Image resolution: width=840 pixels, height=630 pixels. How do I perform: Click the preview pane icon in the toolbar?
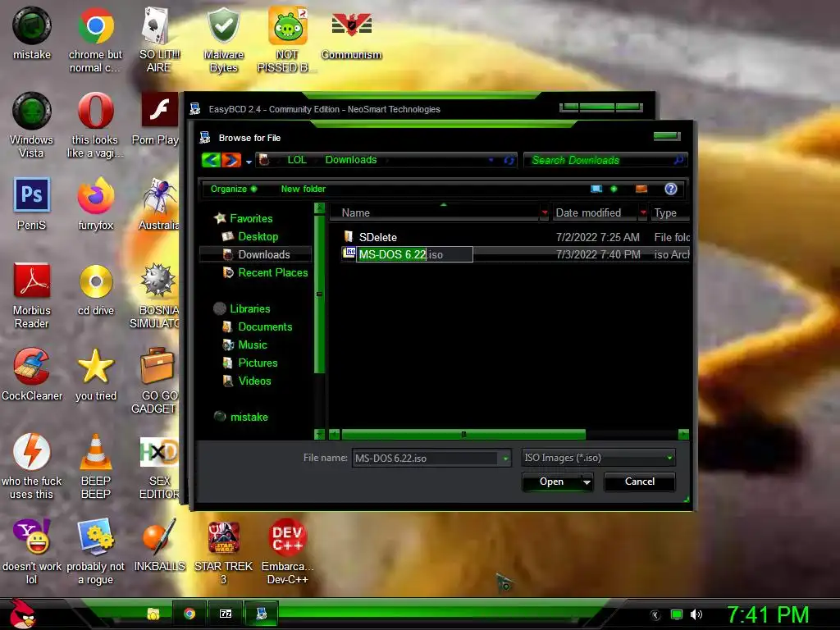point(641,189)
